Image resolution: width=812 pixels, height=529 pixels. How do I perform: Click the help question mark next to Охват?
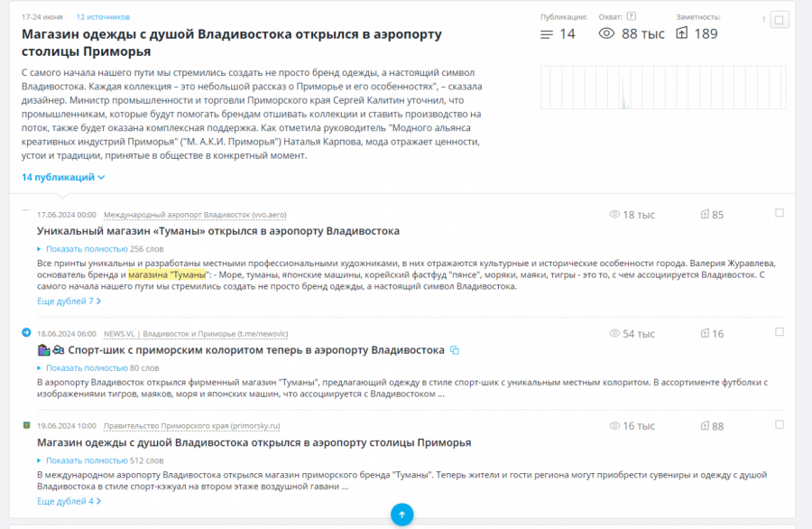(x=632, y=16)
